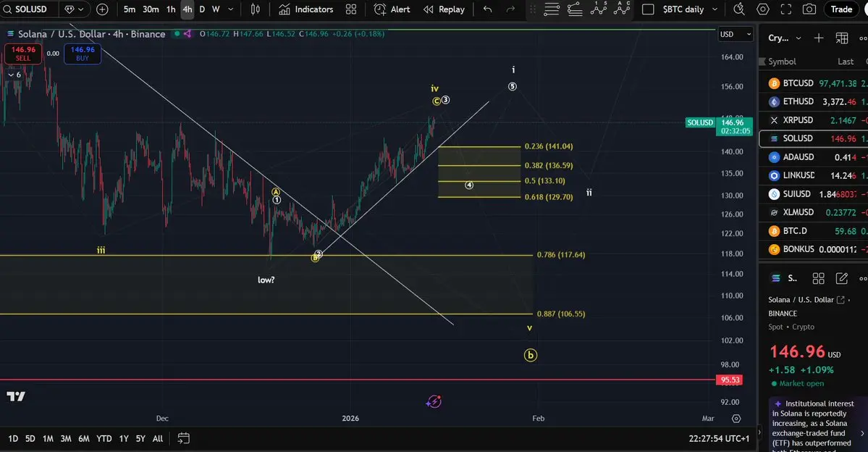Open the symbol notes edit icon
Image resolution: width=868 pixels, height=452 pixels.
coord(841,279)
